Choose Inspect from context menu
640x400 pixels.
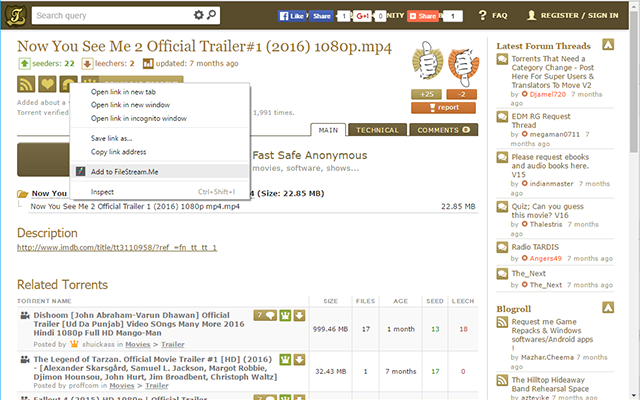point(160,192)
